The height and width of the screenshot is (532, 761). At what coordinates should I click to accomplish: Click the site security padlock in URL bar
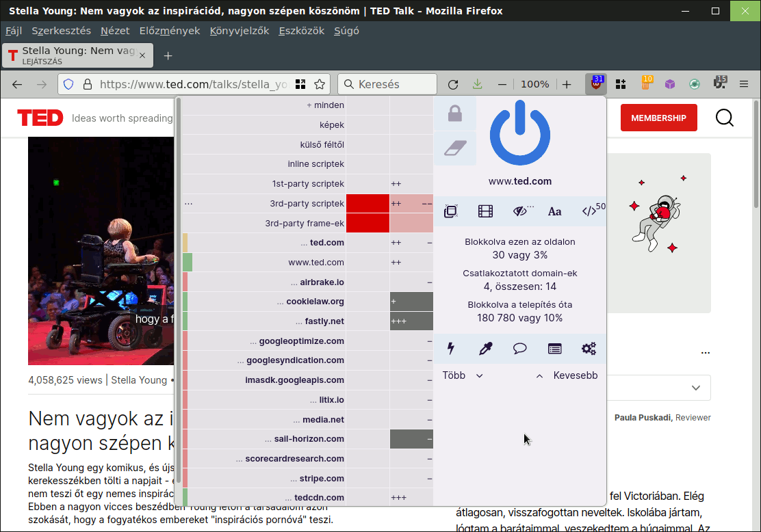[88, 84]
